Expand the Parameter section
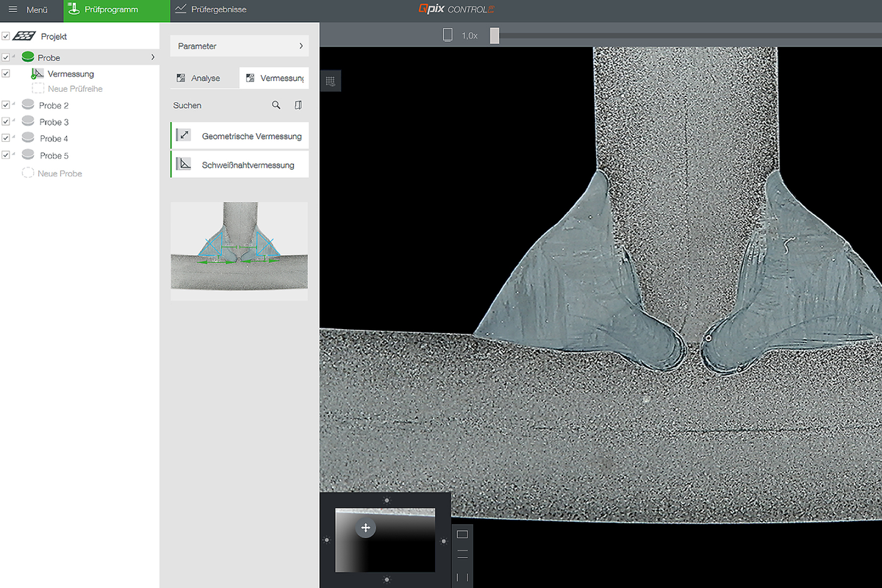Screen dimensions: 882x588 point(239,46)
